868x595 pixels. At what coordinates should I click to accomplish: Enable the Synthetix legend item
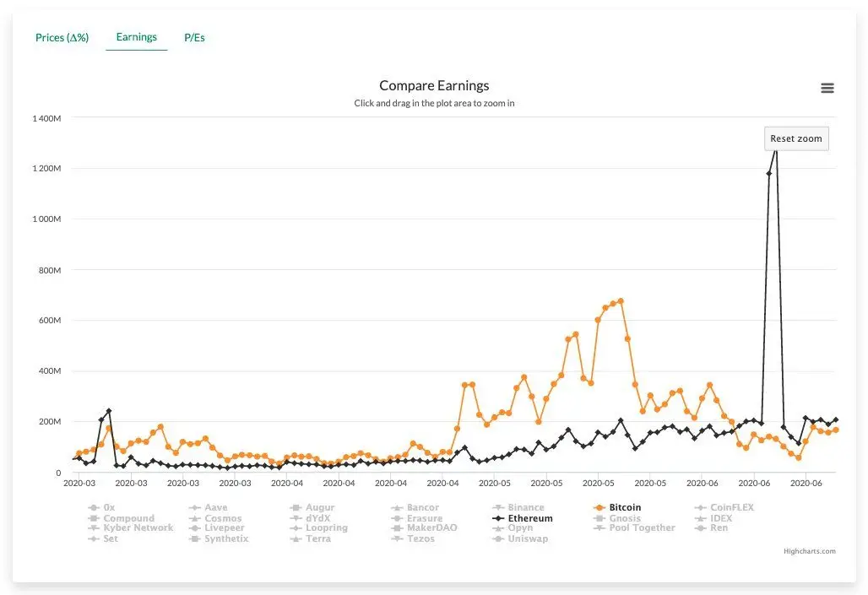pyautogui.click(x=226, y=538)
